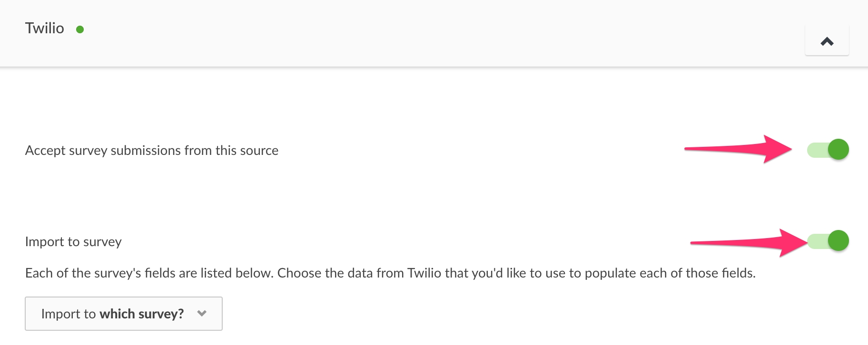Click the empty Twilio header bar area
868x345 pixels.
coord(428,33)
